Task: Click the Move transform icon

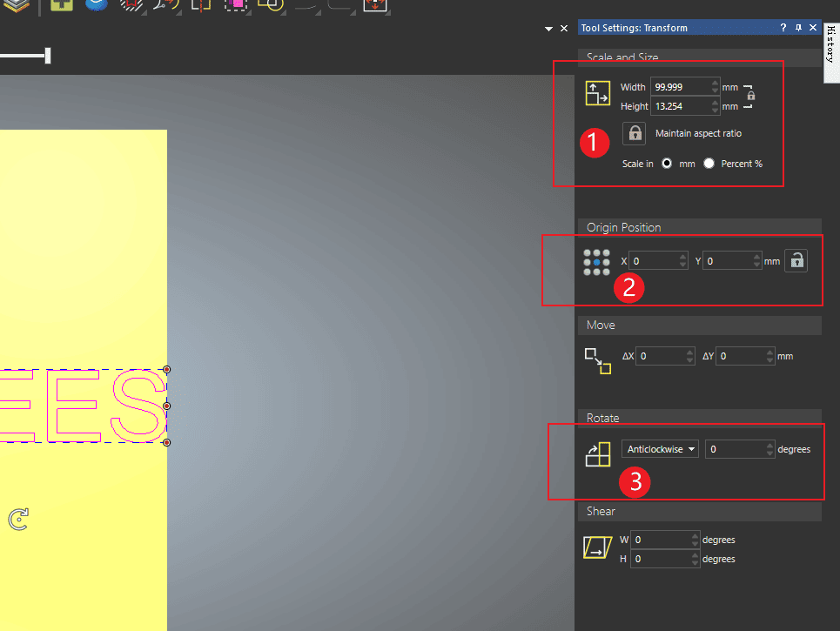Action: pos(597,360)
